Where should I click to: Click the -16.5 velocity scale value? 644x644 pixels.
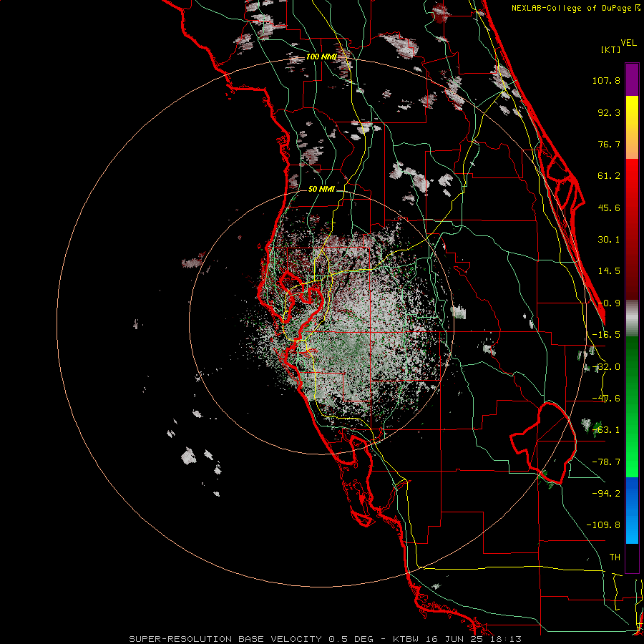point(606,335)
